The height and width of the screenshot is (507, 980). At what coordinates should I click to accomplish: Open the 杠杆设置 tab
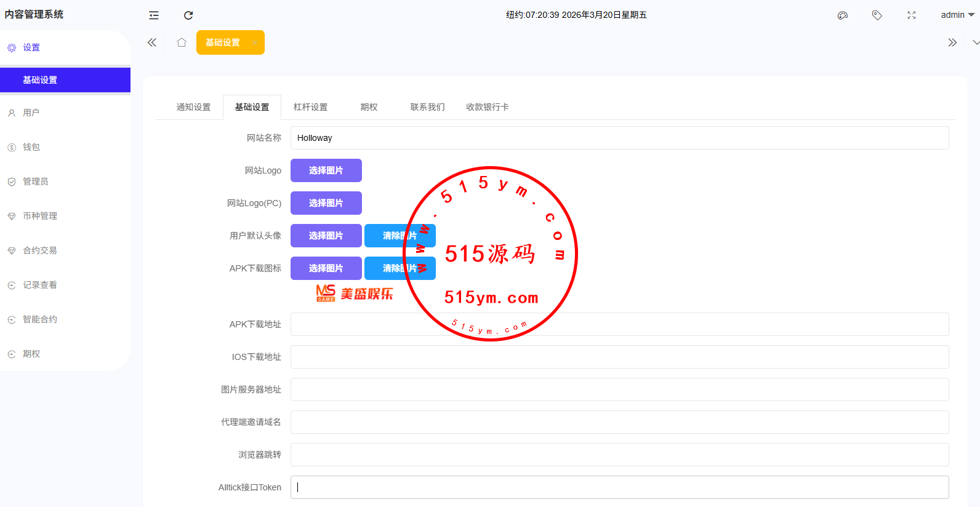[310, 107]
